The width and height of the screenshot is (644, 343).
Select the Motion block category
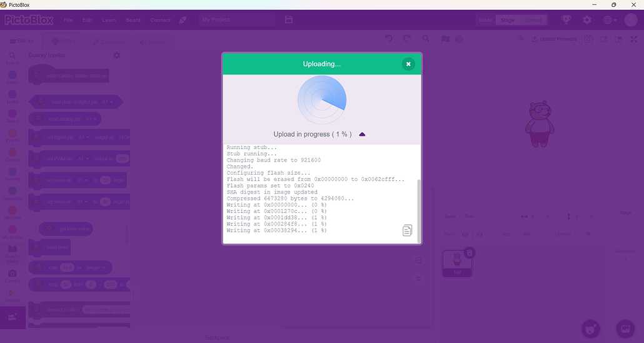(13, 78)
